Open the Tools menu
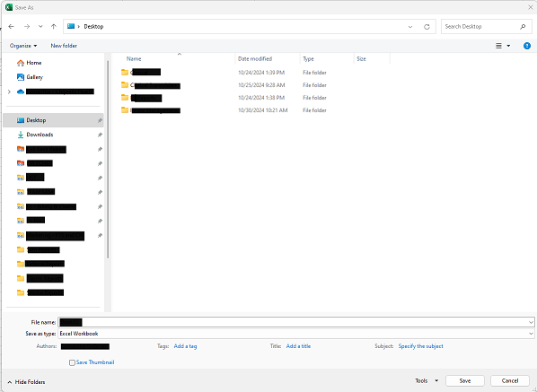The height and width of the screenshot is (392, 537). coord(427,380)
